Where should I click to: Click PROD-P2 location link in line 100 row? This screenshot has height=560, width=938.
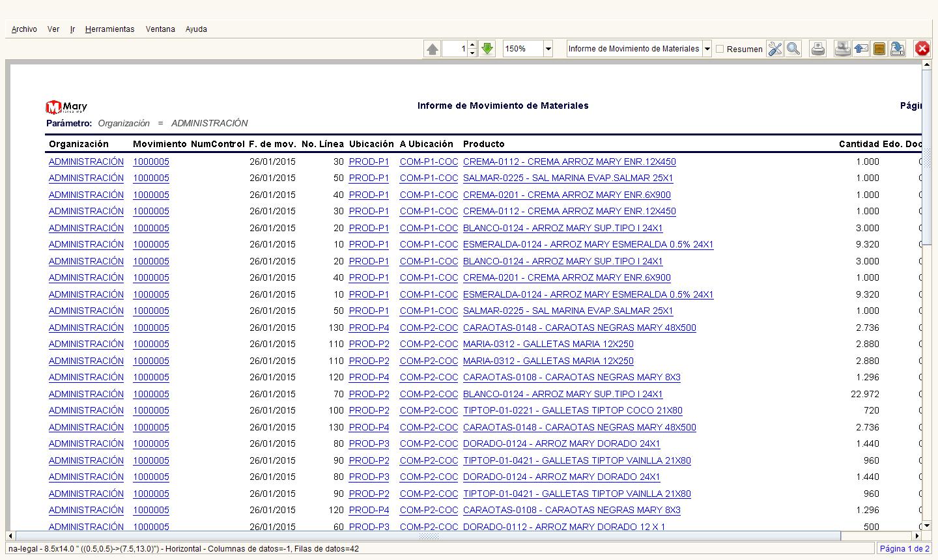(x=369, y=411)
